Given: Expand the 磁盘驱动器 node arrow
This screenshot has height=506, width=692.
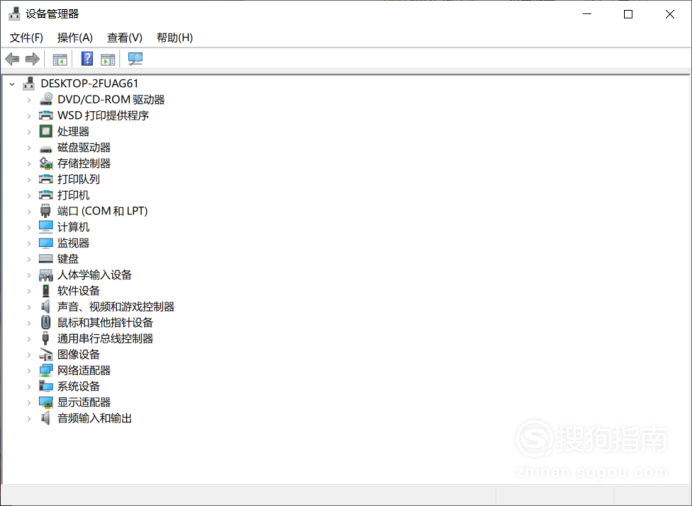Looking at the screenshot, I should tap(29, 148).
